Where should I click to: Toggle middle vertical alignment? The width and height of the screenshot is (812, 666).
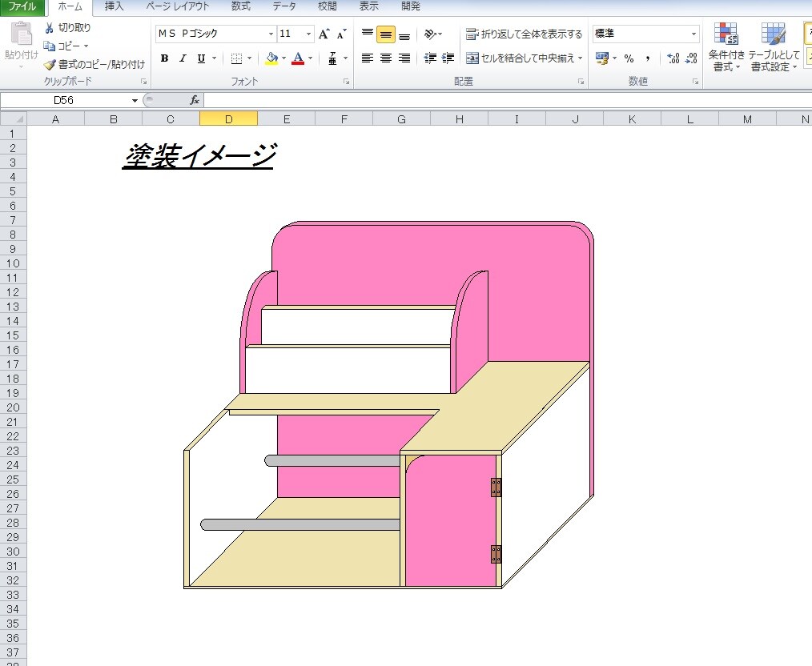tap(386, 34)
